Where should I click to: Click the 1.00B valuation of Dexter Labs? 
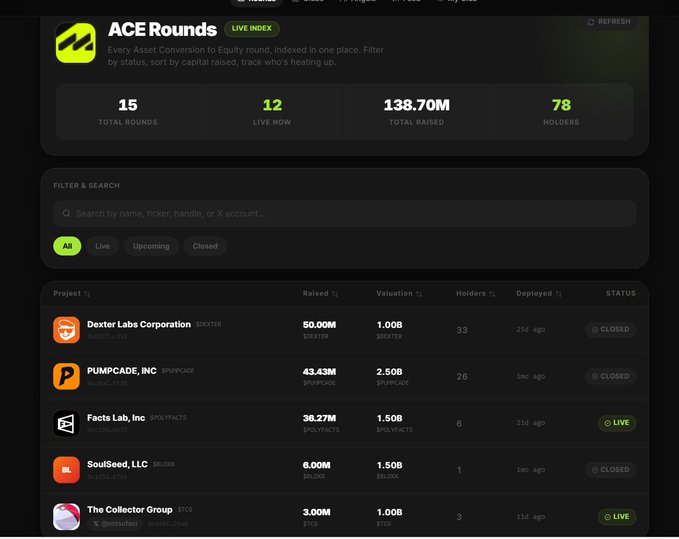pos(389,325)
